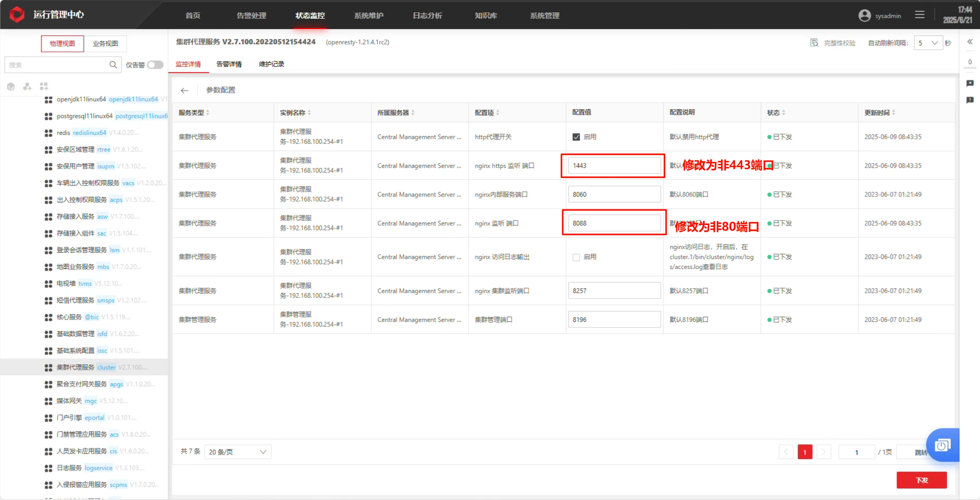Viewport: 980px width, 500px height.
Task: Switch to 首页 menu
Action: coord(193,16)
